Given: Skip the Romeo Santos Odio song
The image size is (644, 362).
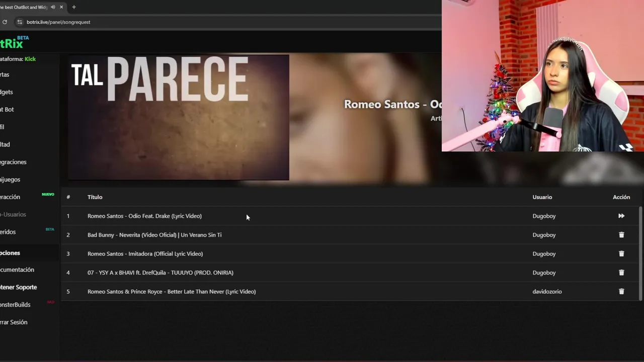Looking at the screenshot, I should tap(621, 216).
